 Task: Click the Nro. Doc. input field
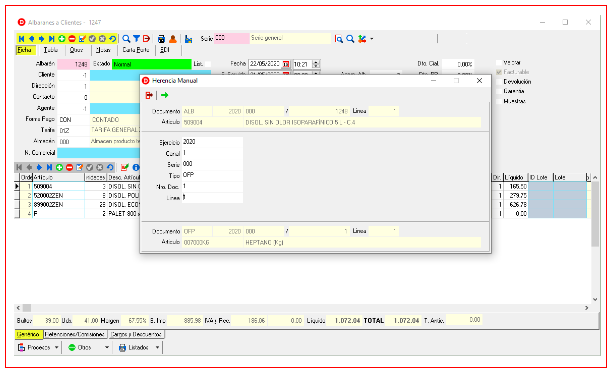(212, 186)
